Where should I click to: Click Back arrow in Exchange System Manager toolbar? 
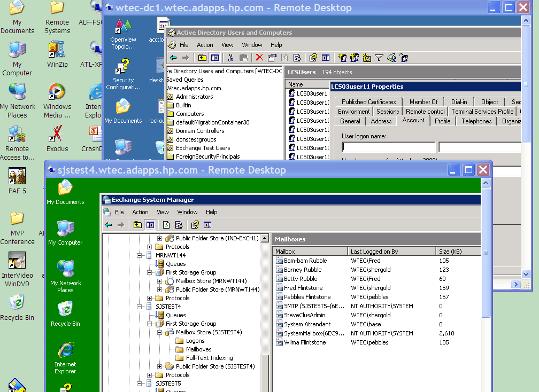coord(109,225)
